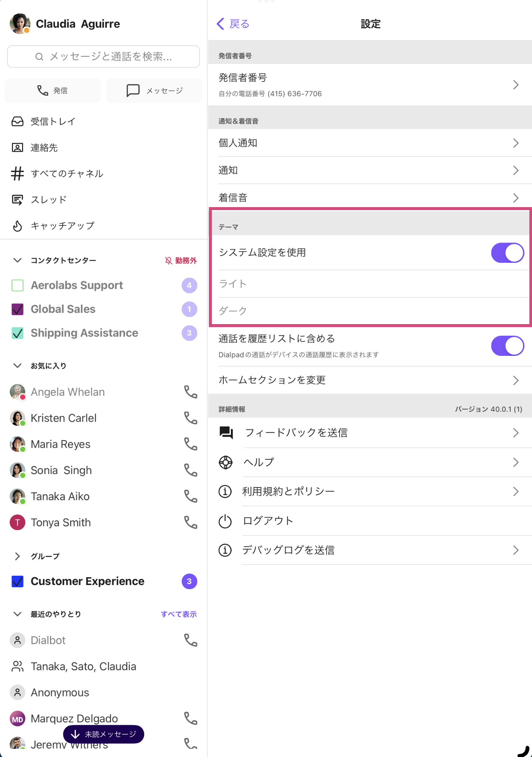
Task: Click the info icon for 利用規約とポリシー
Action: 225,491
